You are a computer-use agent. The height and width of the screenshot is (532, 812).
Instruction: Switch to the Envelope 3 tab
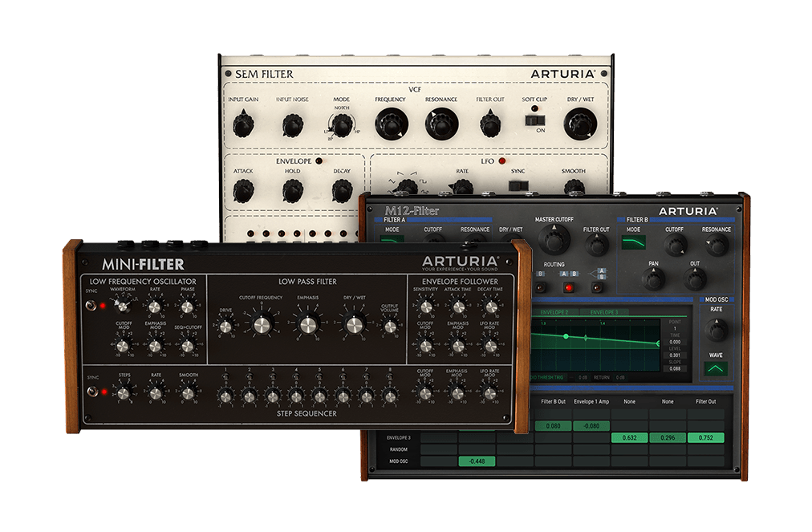(604, 312)
